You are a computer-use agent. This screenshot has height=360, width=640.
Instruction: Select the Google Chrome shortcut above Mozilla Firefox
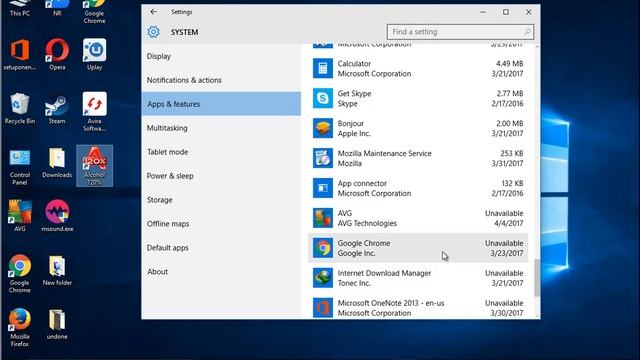point(20,274)
